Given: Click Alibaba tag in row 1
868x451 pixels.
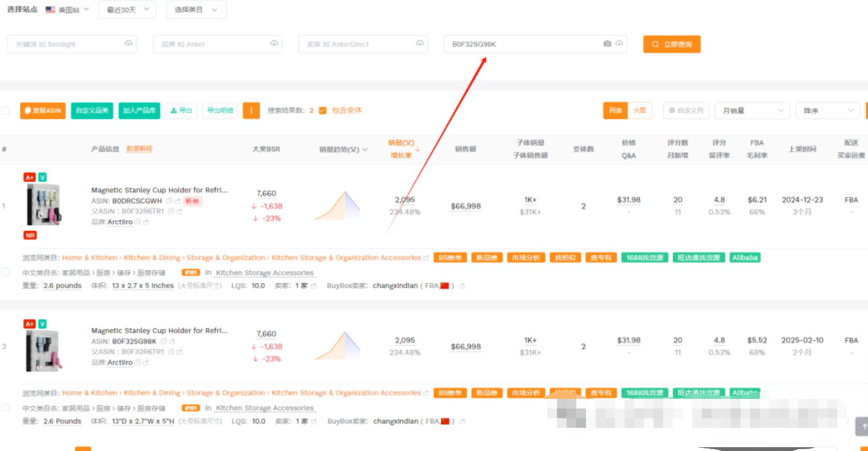Looking at the screenshot, I should 745,257.
